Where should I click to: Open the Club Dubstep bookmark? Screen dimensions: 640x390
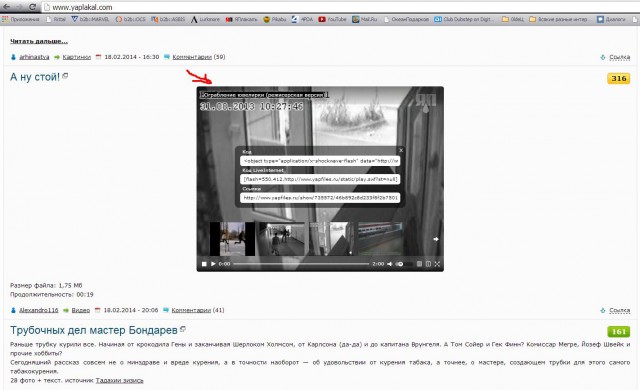click(x=464, y=19)
